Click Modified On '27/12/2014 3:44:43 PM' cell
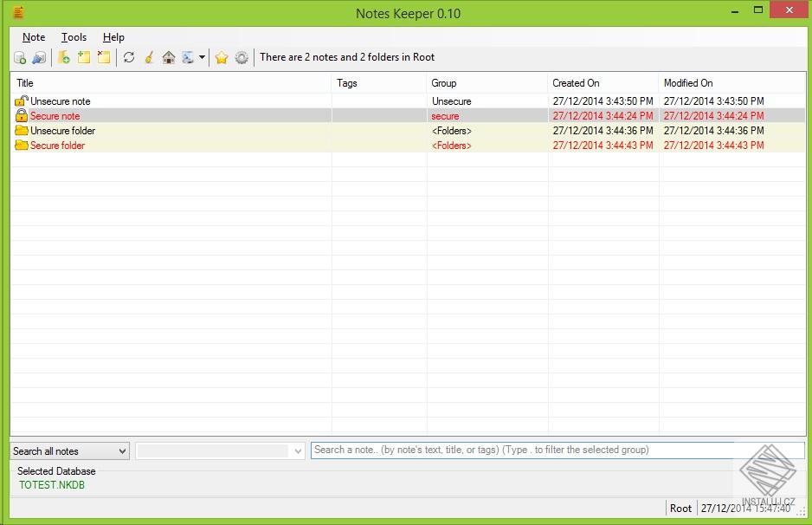The width and height of the screenshot is (812, 525). (x=713, y=146)
